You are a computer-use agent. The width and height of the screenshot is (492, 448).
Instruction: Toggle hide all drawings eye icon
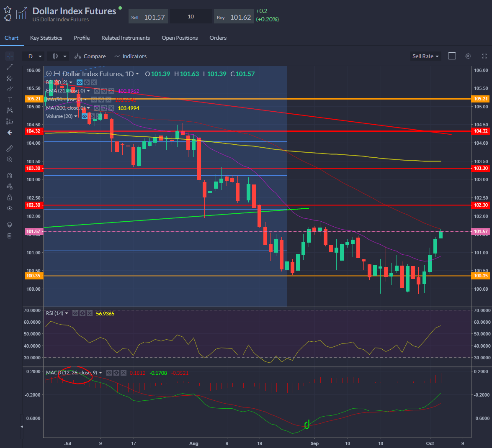tap(10, 208)
